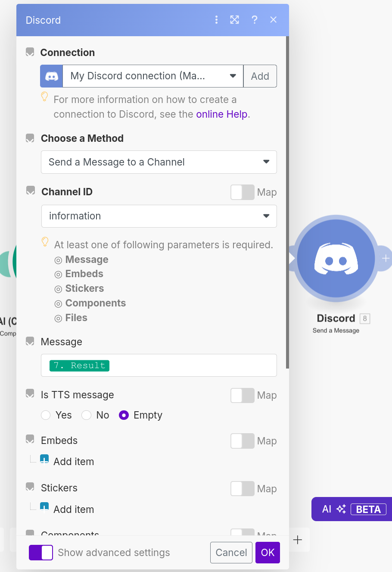Click the Message item in parameters list
The image size is (392, 572).
coord(87,259)
